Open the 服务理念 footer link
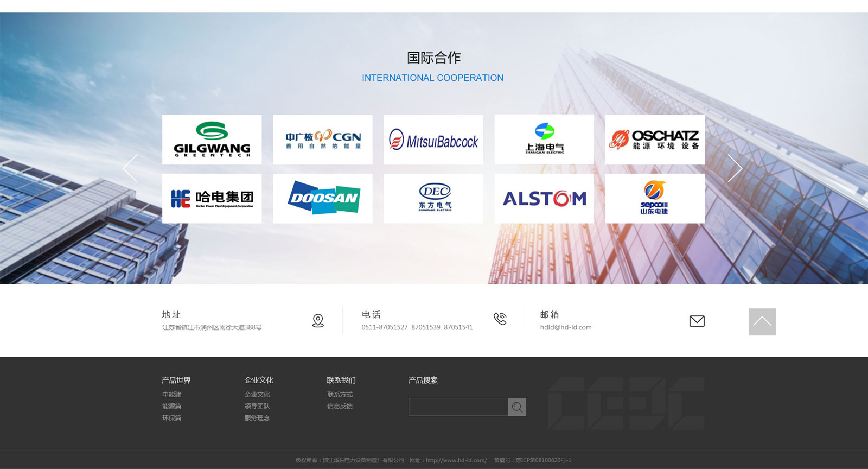Viewport: 868px width, 469px height. click(257, 418)
